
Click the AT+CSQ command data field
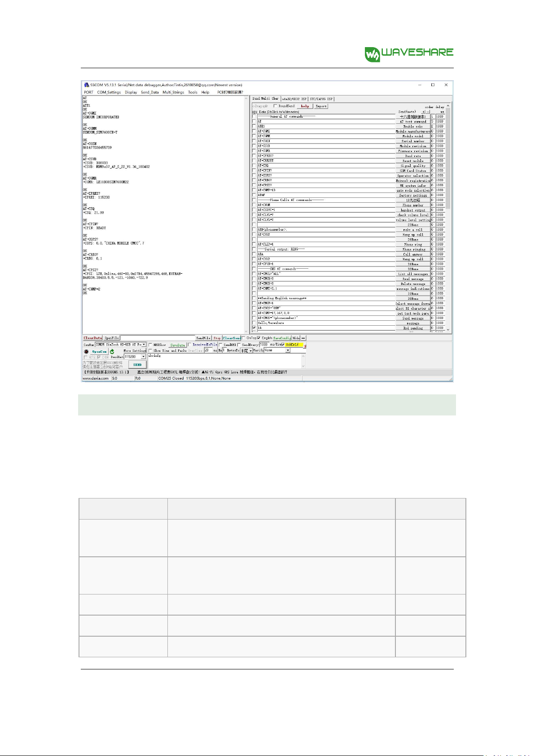click(x=326, y=166)
